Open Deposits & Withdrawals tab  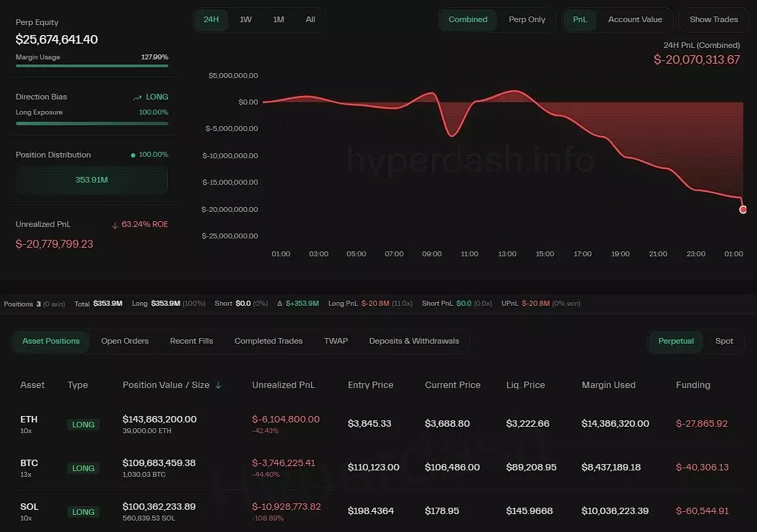(x=414, y=341)
